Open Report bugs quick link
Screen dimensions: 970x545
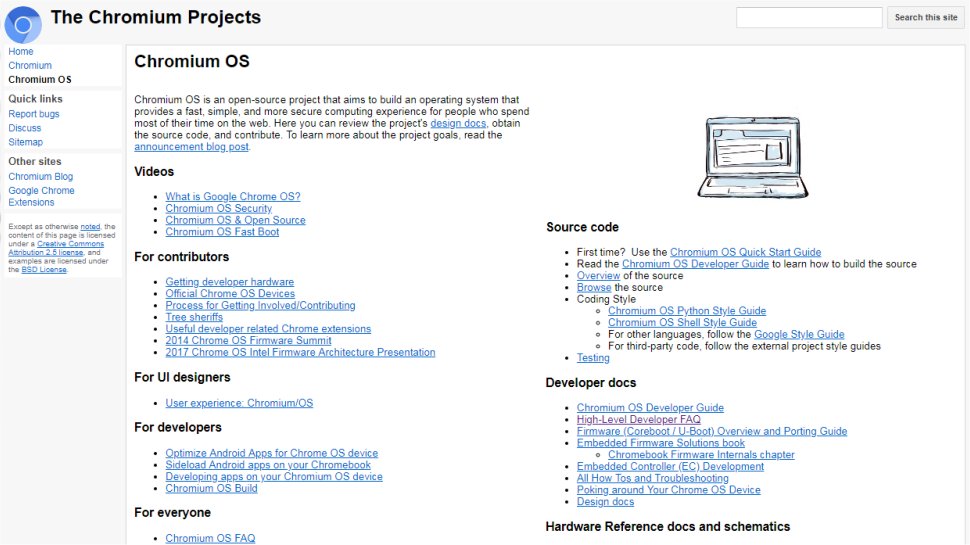pos(33,114)
